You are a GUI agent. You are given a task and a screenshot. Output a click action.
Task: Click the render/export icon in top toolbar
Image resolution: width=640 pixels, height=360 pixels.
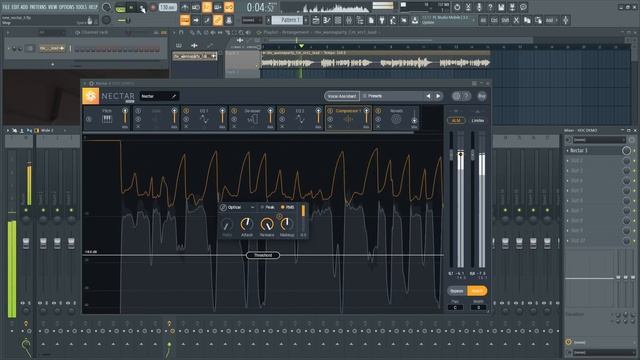coord(512,7)
